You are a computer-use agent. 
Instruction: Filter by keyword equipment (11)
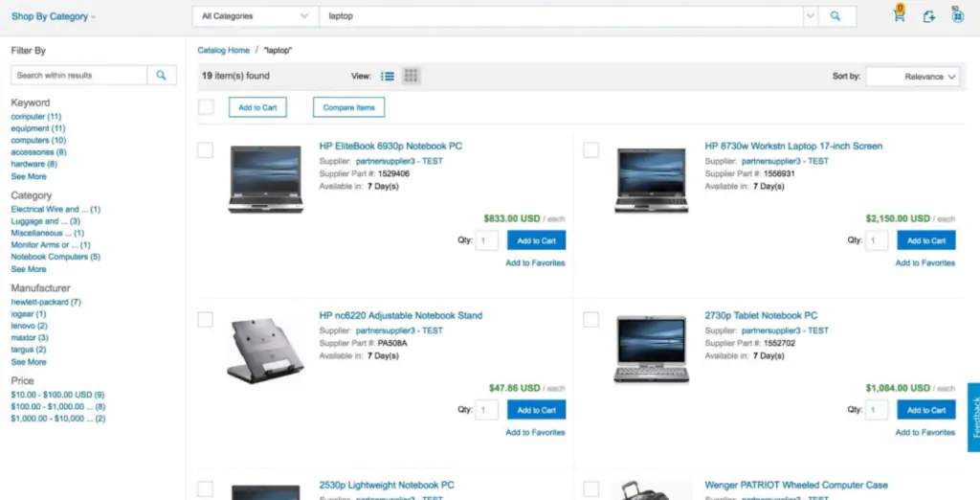click(38, 128)
